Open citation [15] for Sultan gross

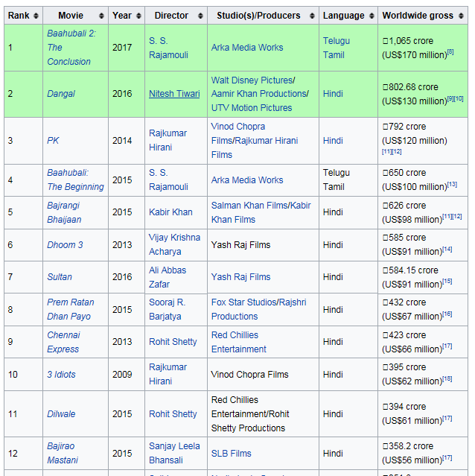click(447, 282)
